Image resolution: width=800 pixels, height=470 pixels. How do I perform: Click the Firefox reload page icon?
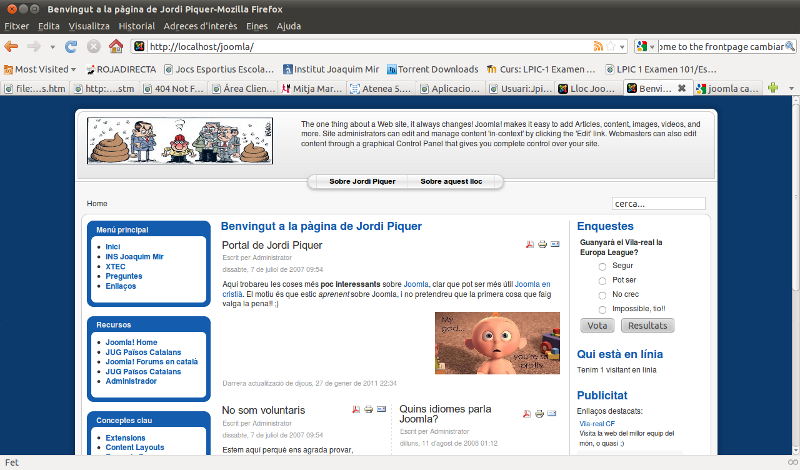71,46
